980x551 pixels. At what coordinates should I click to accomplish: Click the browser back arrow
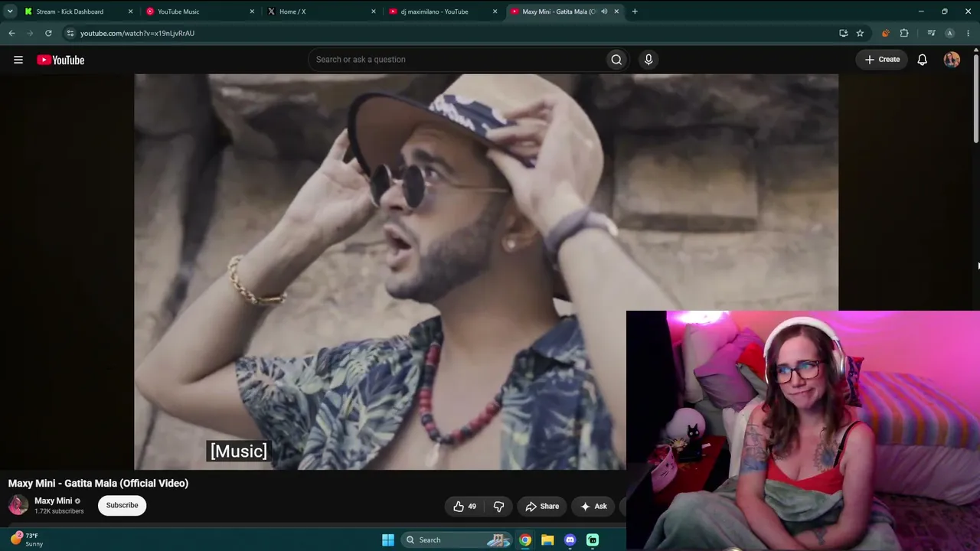click(x=11, y=33)
